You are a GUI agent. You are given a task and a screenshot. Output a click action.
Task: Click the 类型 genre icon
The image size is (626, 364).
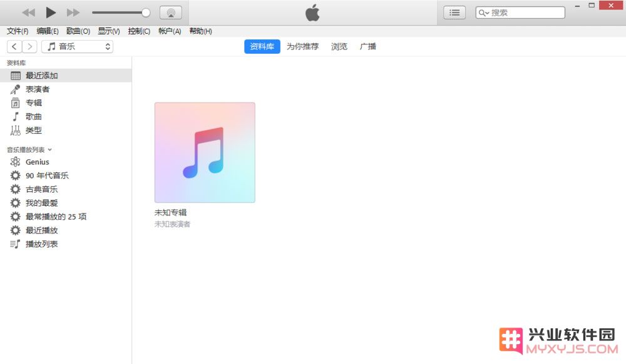point(15,130)
